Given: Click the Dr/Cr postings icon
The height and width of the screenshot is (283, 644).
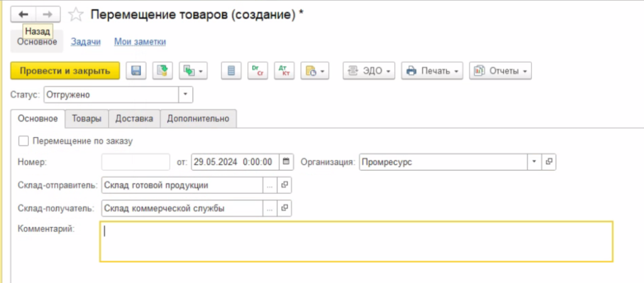Looking at the screenshot, I should point(258,71).
